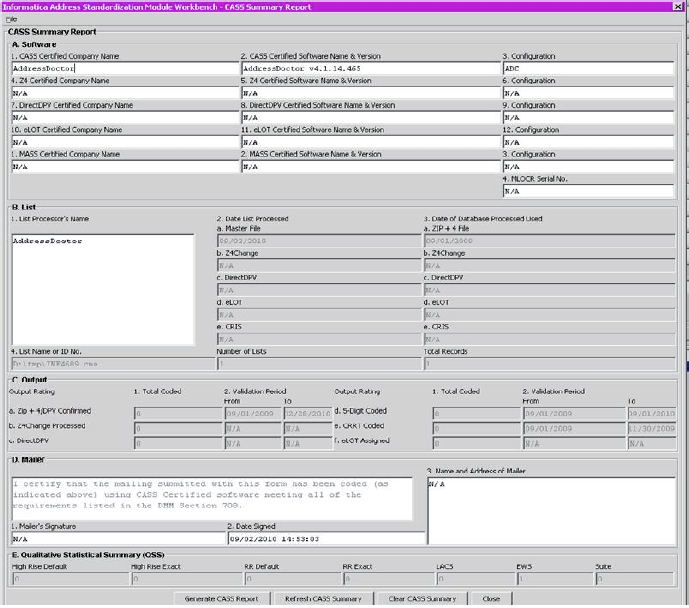The height and width of the screenshot is (608, 689).
Task: Focus the DirectDPV Certified Company Name field
Action: tap(122, 117)
